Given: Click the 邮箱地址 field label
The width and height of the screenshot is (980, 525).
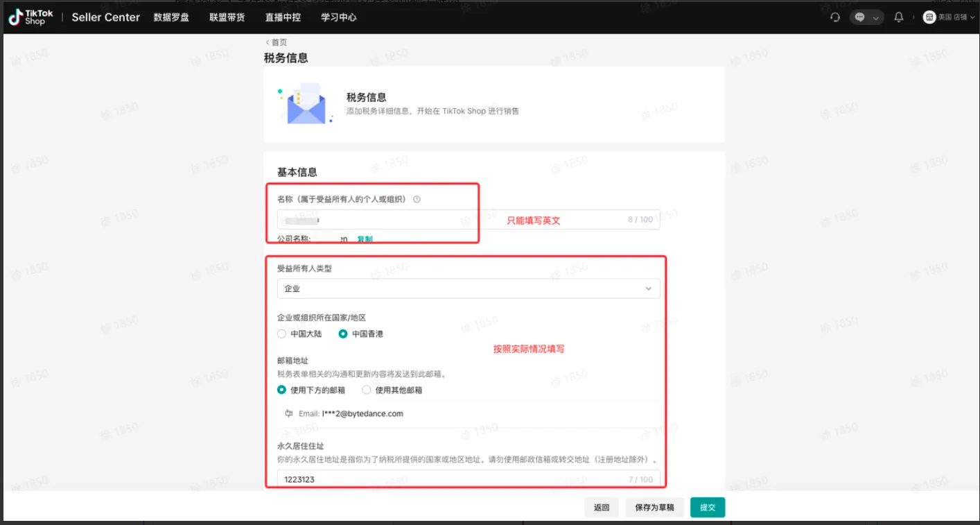Looking at the screenshot, I should click(x=292, y=361).
